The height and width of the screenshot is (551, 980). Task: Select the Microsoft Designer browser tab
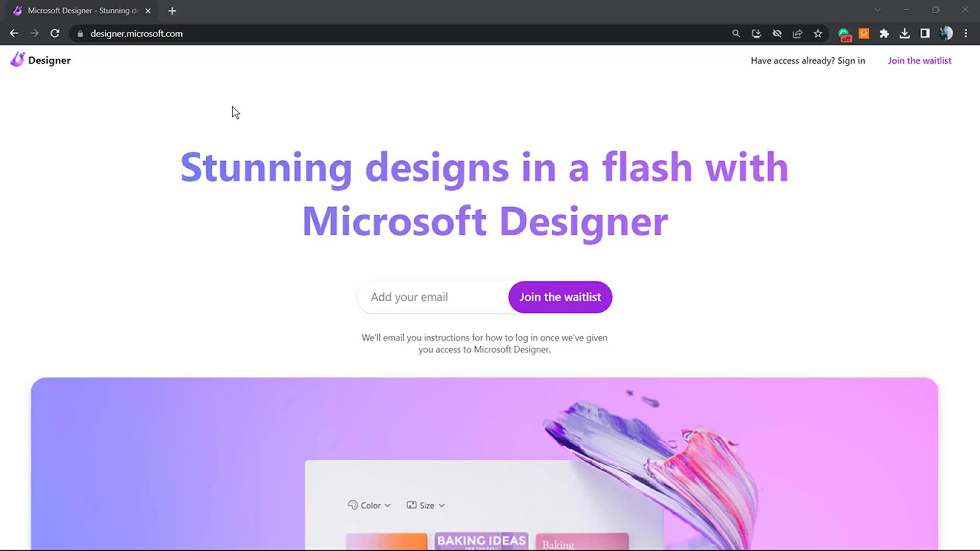(x=82, y=11)
